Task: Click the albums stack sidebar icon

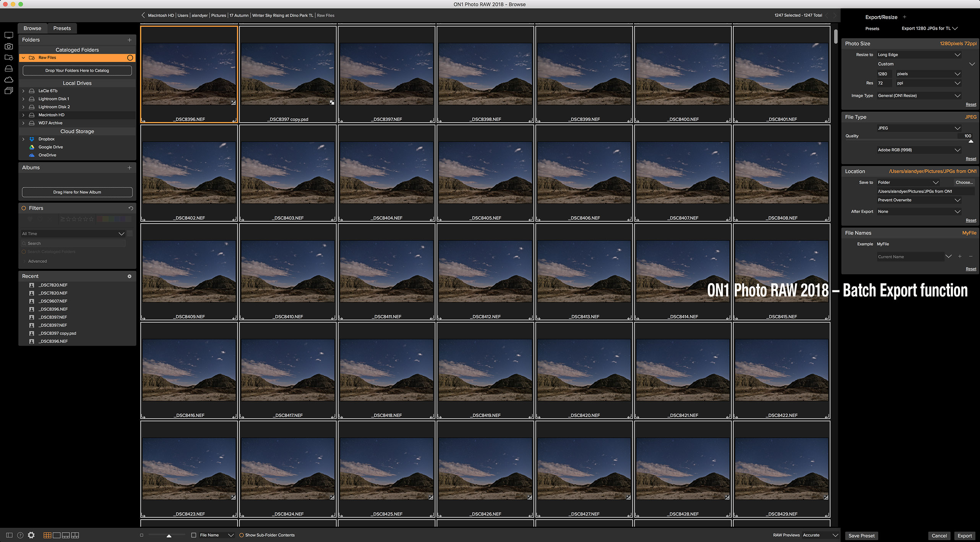Action: (8, 91)
